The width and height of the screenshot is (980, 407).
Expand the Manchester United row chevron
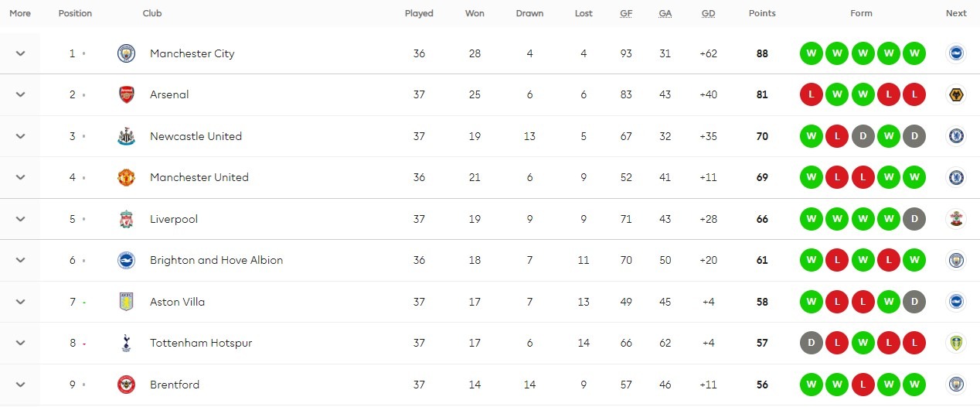click(21, 177)
